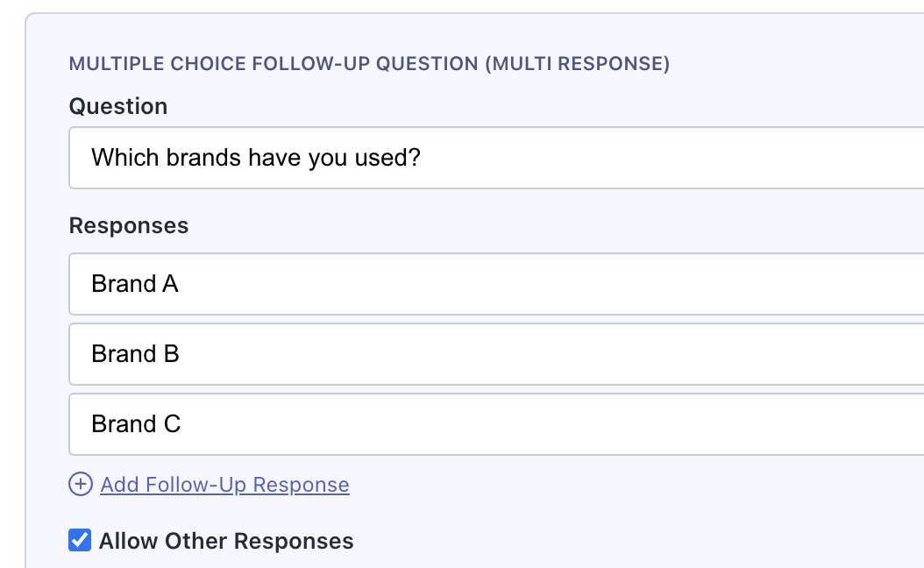This screenshot has width=924, height=568.
Task: Click the Question label above the input
Action: [117, 106]
